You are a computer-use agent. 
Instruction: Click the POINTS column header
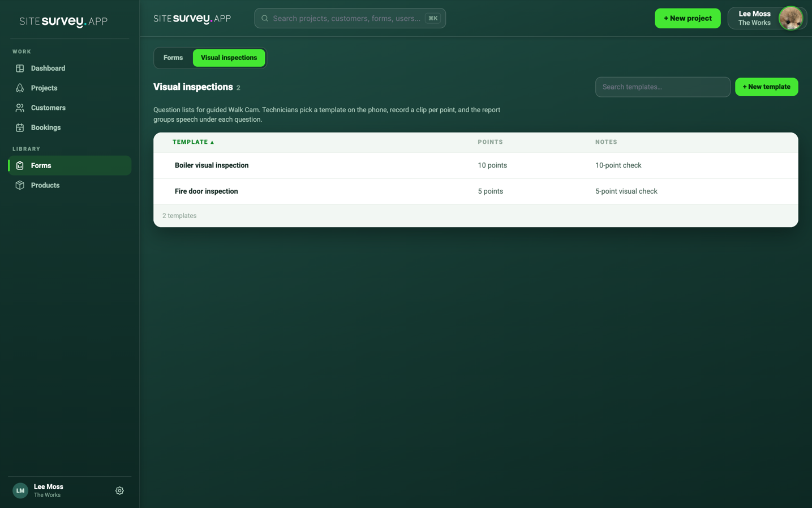click(490, 142)
